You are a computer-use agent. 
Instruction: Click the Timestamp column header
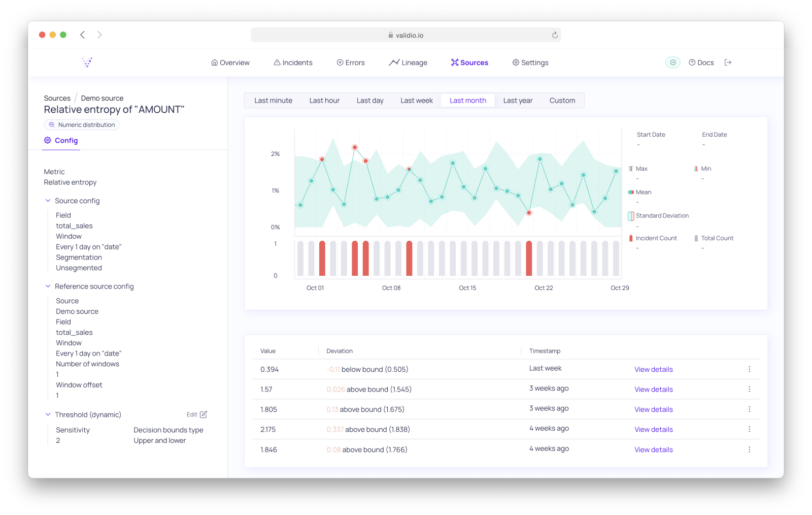545,351
